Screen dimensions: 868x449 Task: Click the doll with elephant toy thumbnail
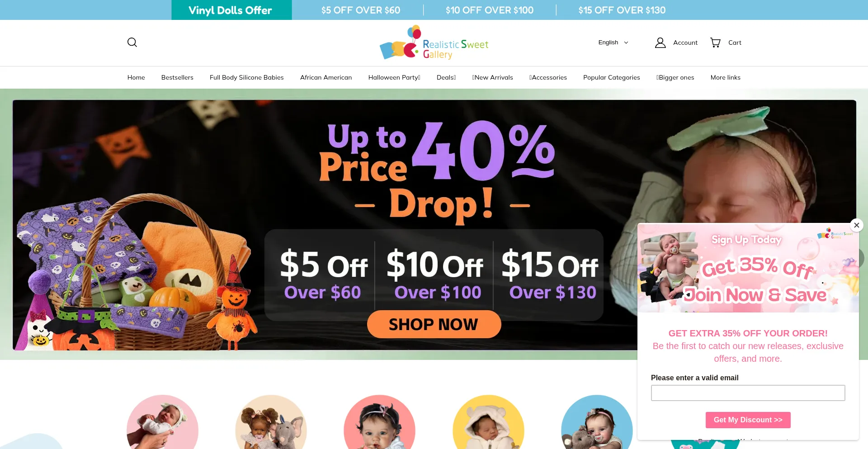point(271,423)
